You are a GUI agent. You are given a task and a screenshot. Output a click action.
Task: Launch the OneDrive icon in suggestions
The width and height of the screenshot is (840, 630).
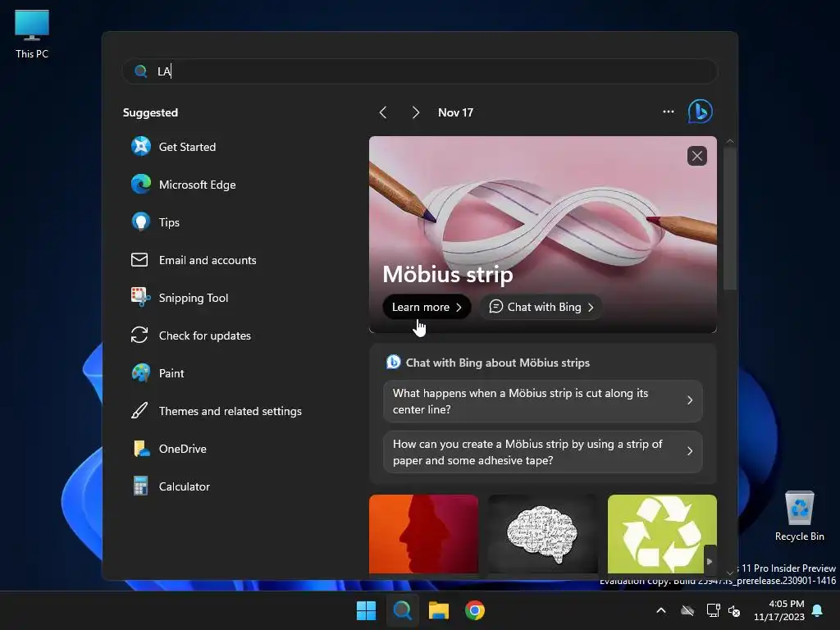[x=141, y=449]
